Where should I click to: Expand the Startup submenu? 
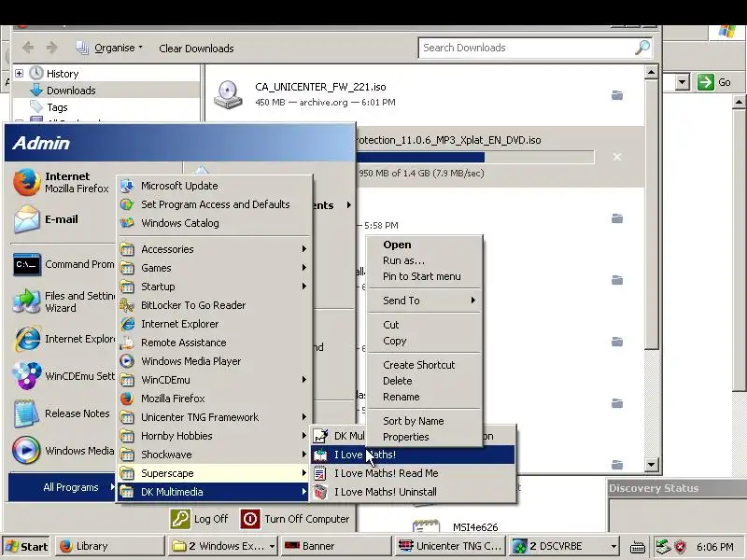(x=215, y=287)
